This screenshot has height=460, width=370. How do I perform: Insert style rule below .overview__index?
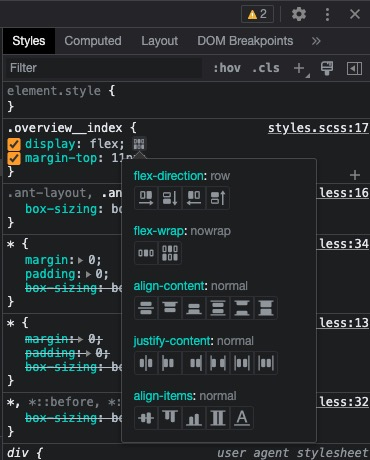(x=355, y=175)
